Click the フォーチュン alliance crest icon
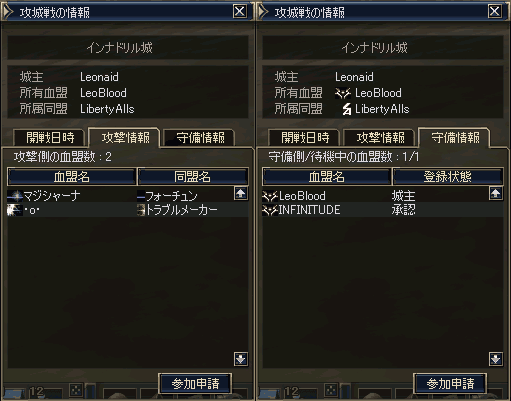 [141, 196]
